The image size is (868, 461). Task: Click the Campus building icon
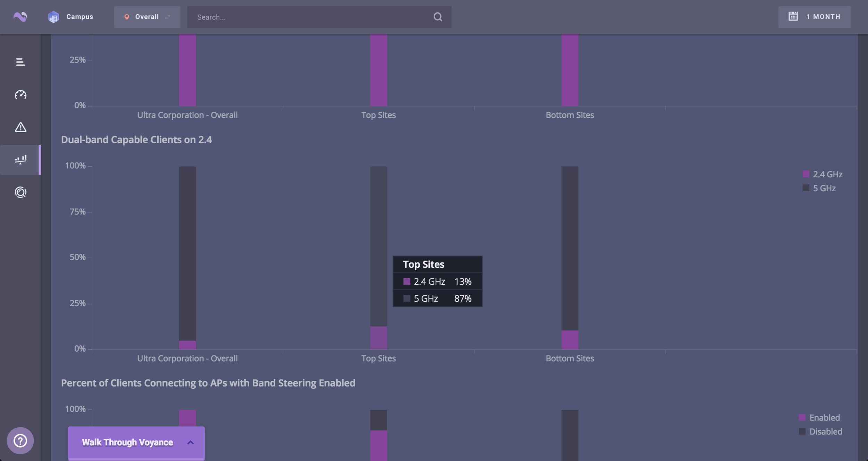coord(53,17)
